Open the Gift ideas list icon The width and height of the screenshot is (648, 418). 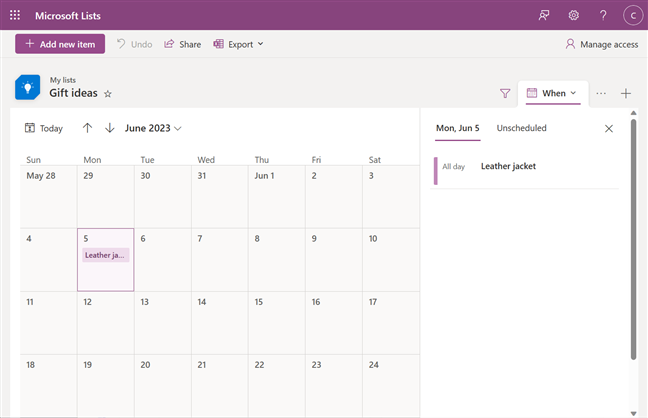point(28,87)
